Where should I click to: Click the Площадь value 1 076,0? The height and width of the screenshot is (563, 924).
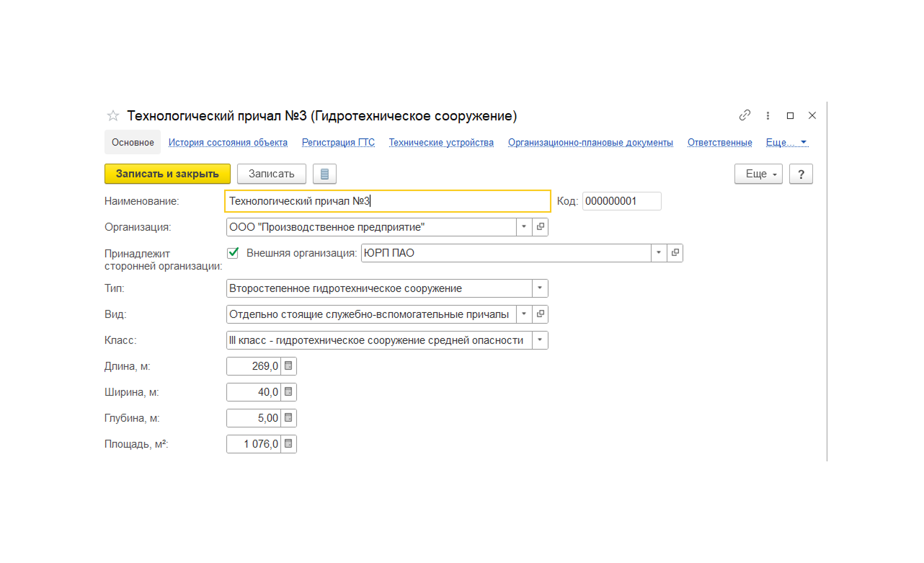[254, 444]
